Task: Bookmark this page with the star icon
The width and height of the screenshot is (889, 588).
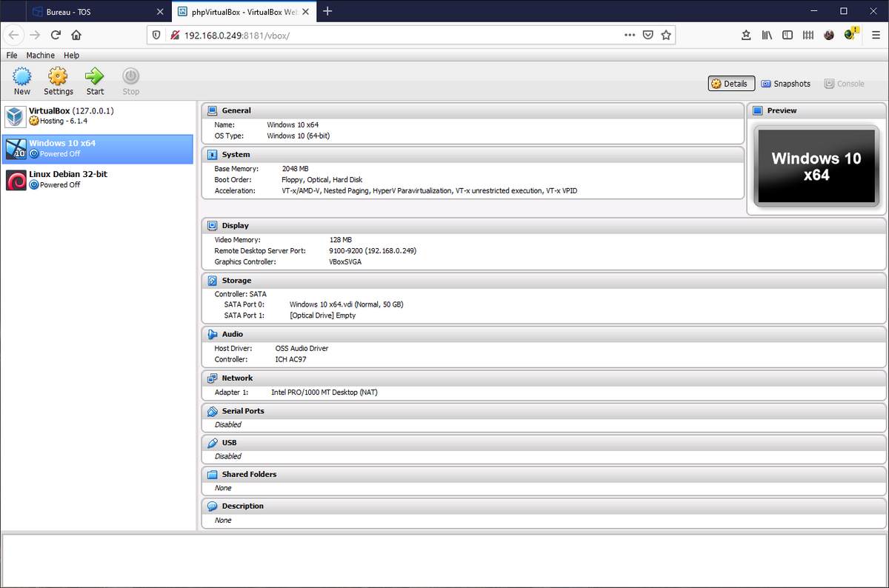Action: click(x=665, y=35)
